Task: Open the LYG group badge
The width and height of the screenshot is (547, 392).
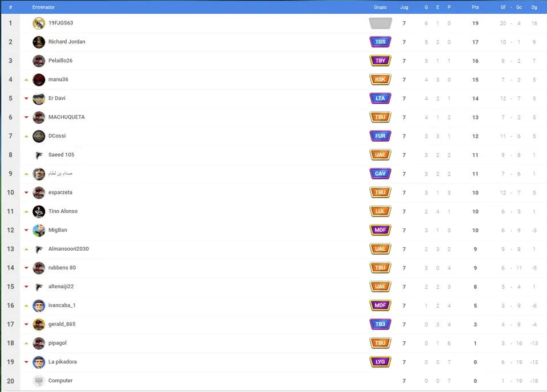Action: 380,362
